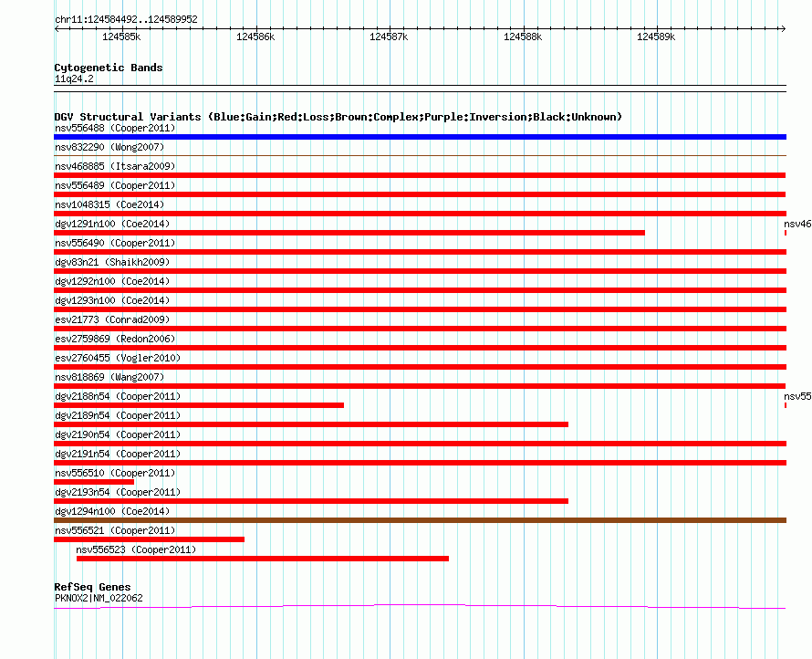This screenshot has height=659, width=812.
Task: Click the nsv1048315 (Coe2014) label
Action: click(109, 204)
